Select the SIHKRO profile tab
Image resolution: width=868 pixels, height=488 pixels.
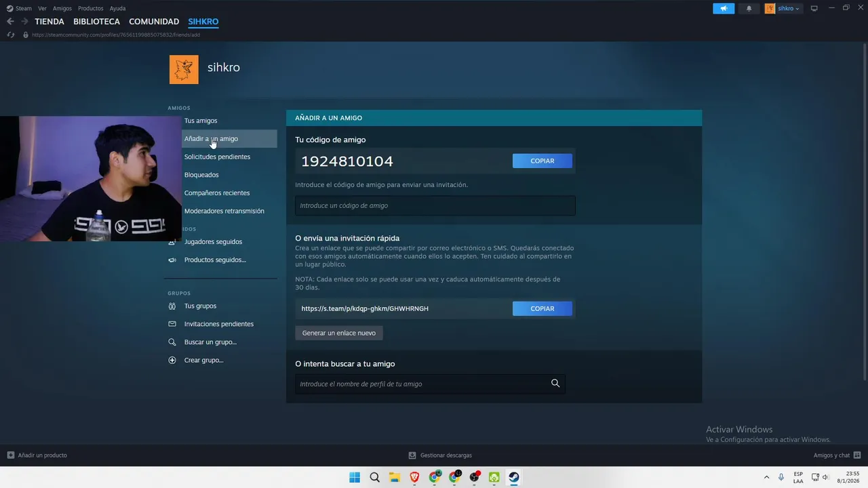tap(203, 22)
